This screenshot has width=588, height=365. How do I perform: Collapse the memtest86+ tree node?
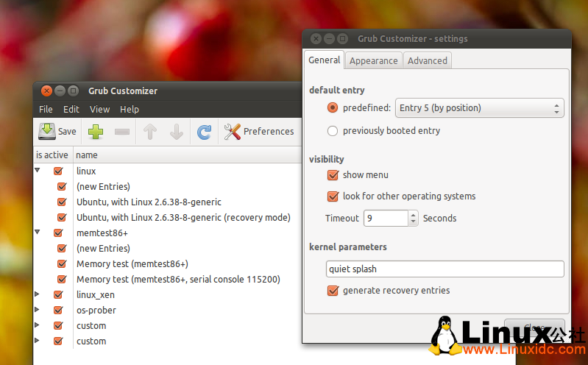(37, 232)
